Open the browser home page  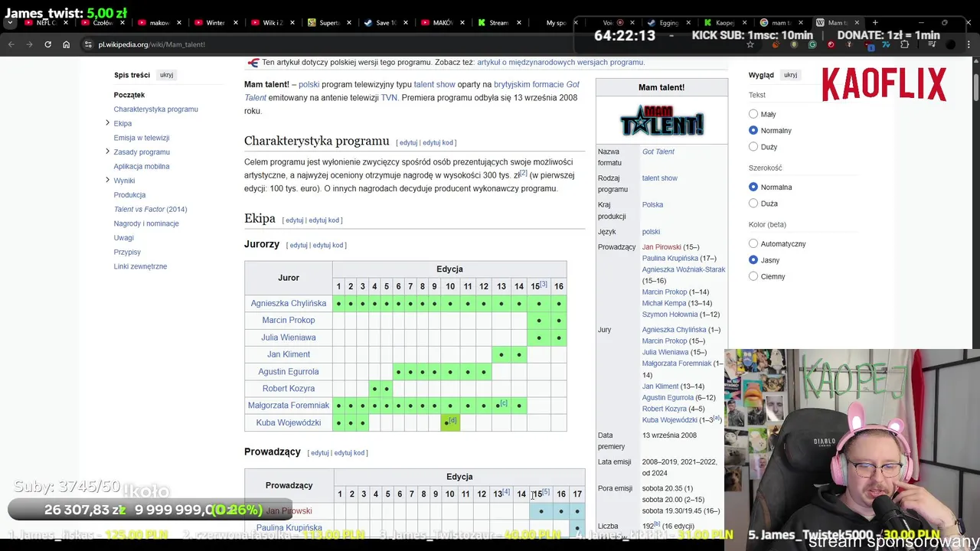click(x=66, y=44)
